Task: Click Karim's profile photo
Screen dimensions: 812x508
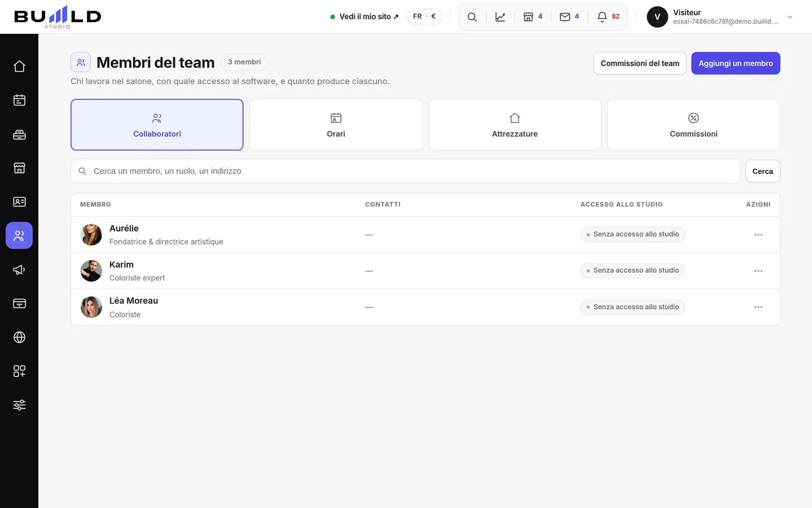Action: coord(91,271)
